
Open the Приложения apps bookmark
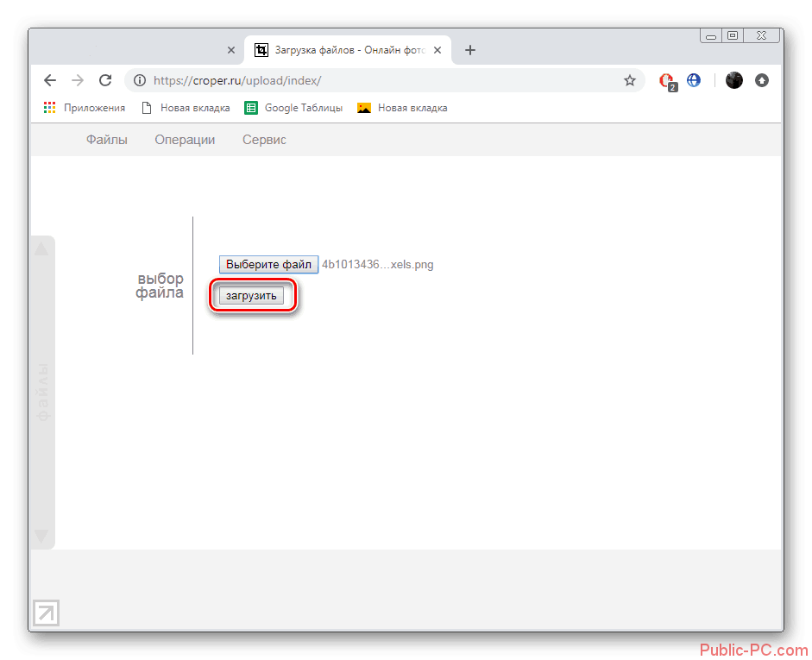pos(85,108)
